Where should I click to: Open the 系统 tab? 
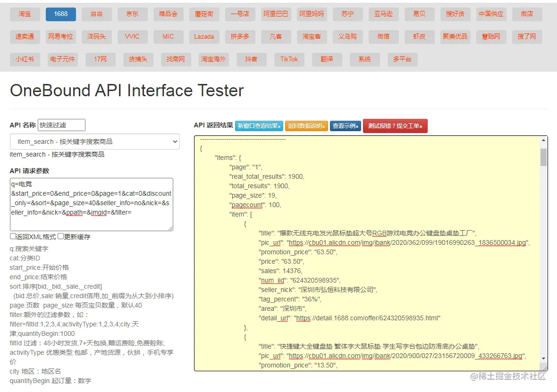click(x=365, y=59)
